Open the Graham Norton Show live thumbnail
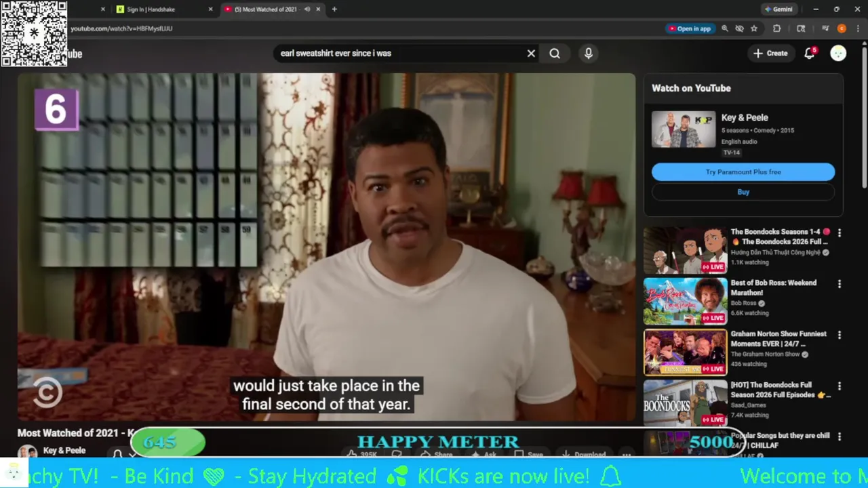The image size is (868, 488). pyautogui.click(x=685, y=352)
